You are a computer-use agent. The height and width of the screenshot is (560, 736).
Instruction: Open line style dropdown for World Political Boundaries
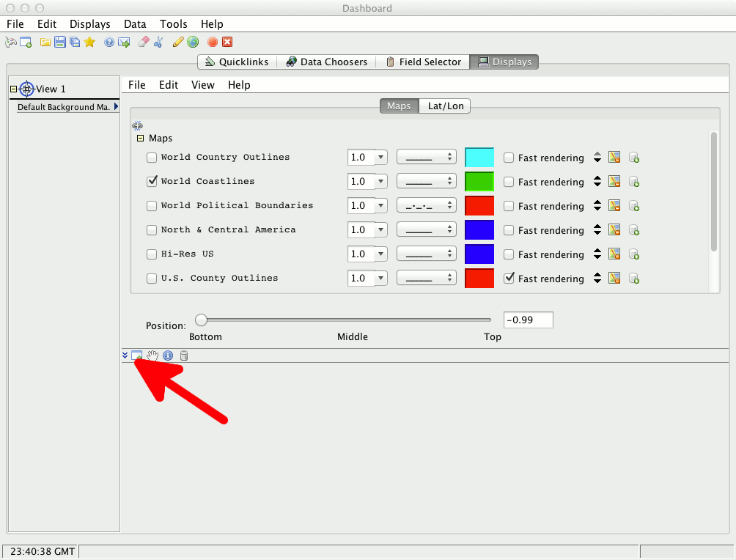click(426, 206)
